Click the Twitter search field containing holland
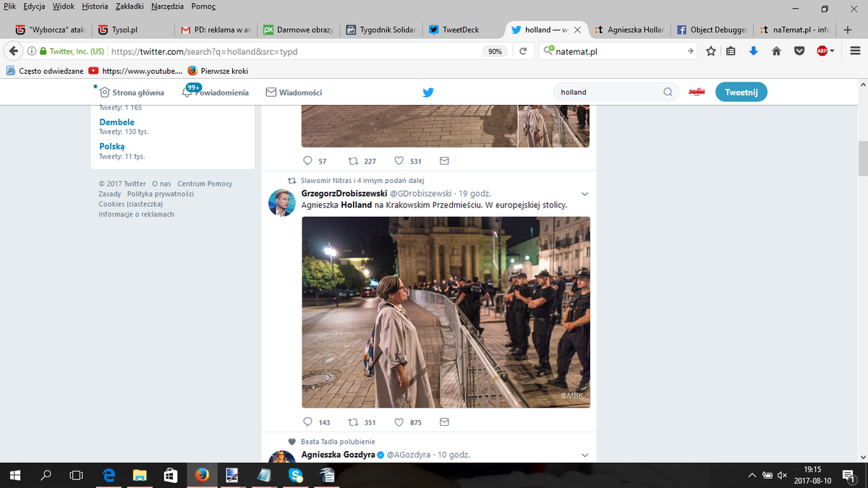This screenshot has height=488, width=868. point(608,93)
